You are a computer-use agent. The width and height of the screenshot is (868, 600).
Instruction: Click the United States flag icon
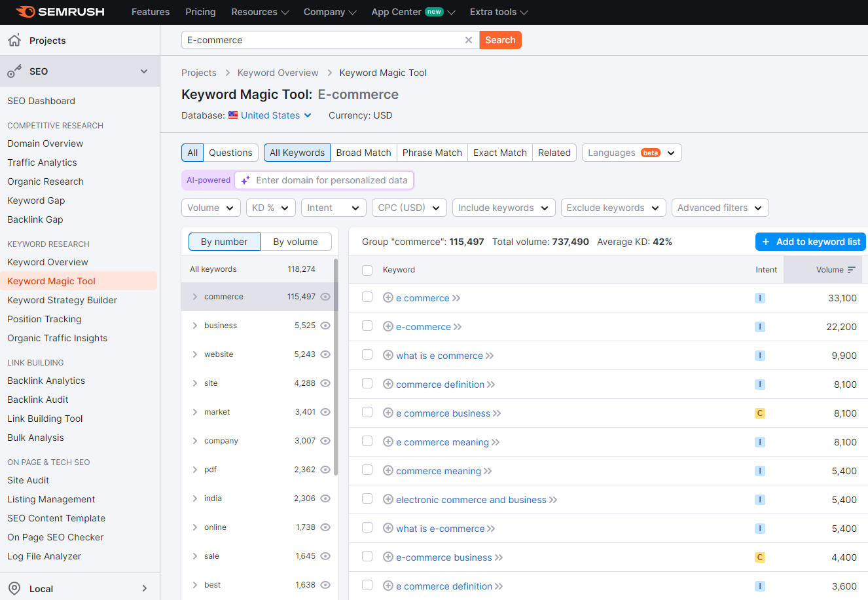[x=233, y=115]
